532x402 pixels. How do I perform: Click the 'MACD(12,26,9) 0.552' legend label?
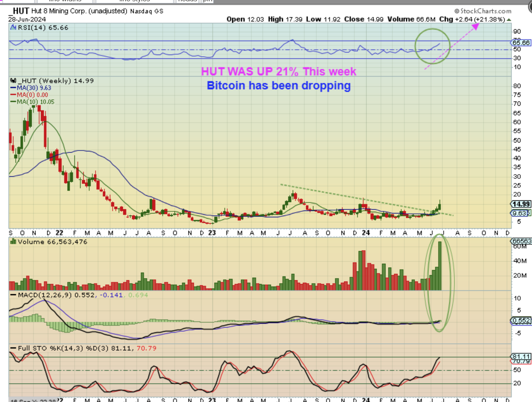(x=56, y=294)
